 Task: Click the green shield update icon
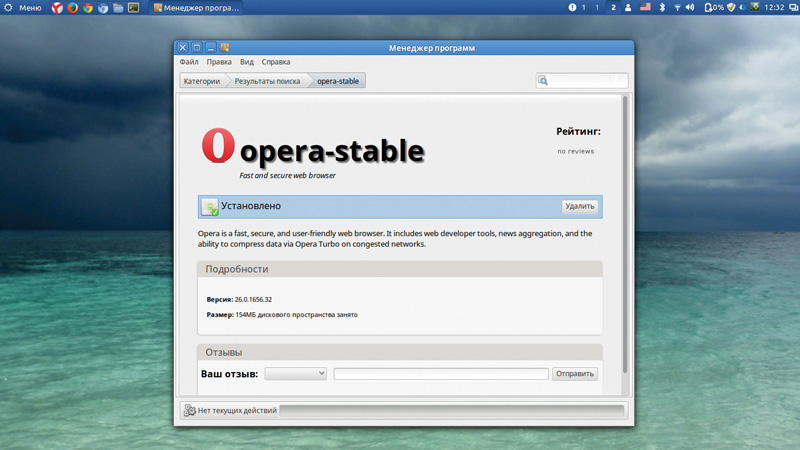(731, 8)
